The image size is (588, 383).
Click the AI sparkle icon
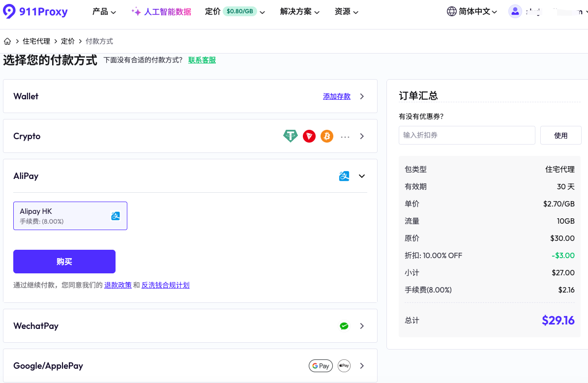click(x=136, y=12)
